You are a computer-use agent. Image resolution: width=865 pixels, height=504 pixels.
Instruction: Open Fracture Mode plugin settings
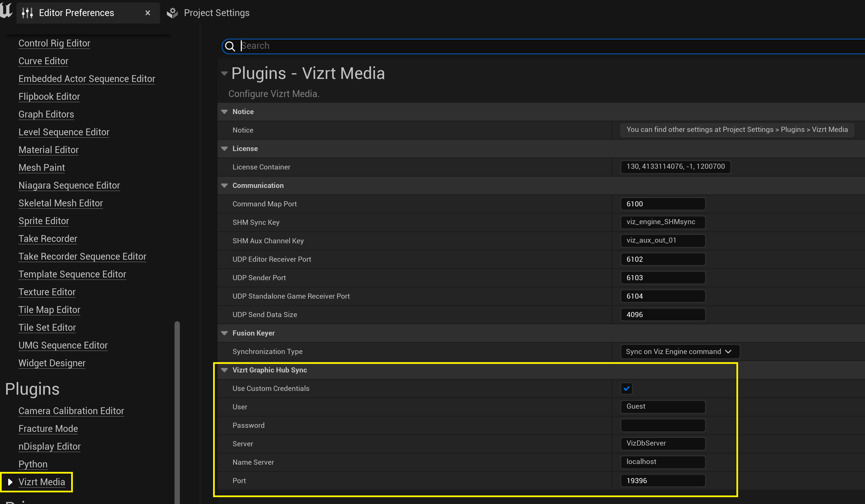48,429
